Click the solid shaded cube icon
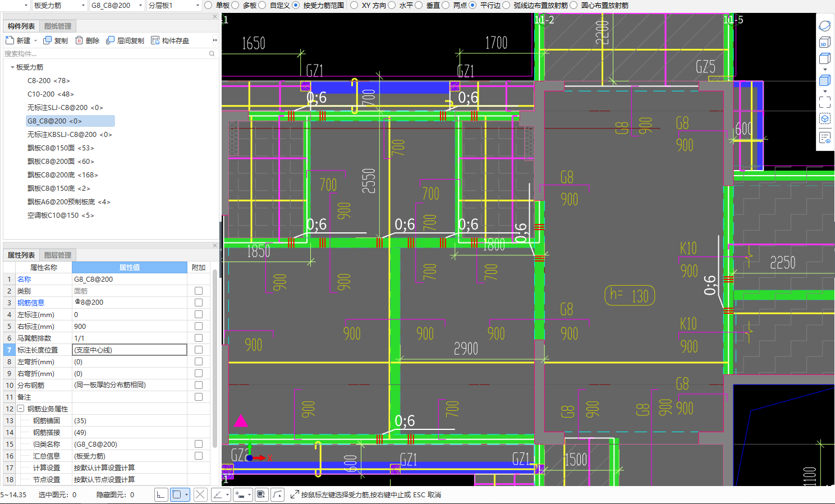This screenshot has width=835, height=504. (824, 80)
